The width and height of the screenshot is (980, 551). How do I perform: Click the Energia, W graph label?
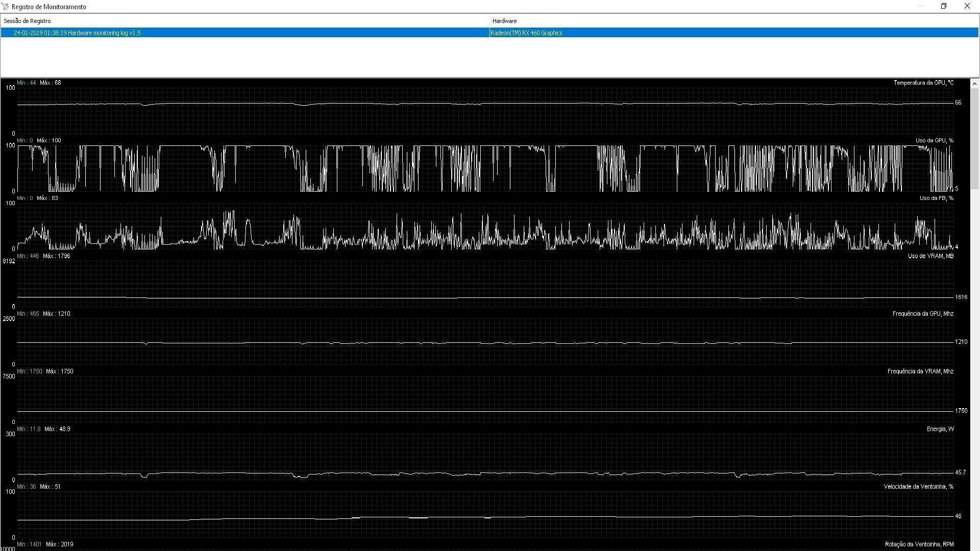940,429
